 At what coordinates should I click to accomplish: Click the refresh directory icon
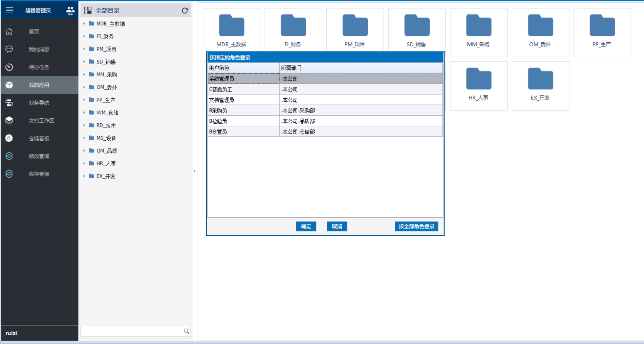185,11
